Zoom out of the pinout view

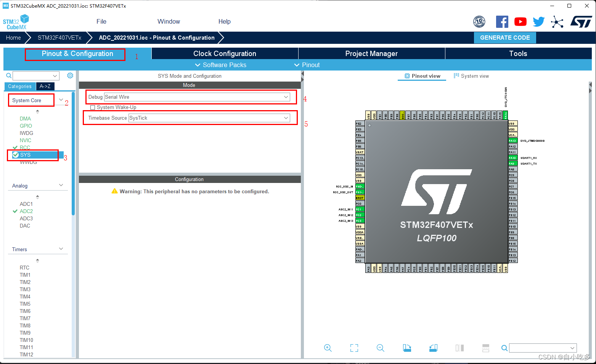click(x=380, y=348)
